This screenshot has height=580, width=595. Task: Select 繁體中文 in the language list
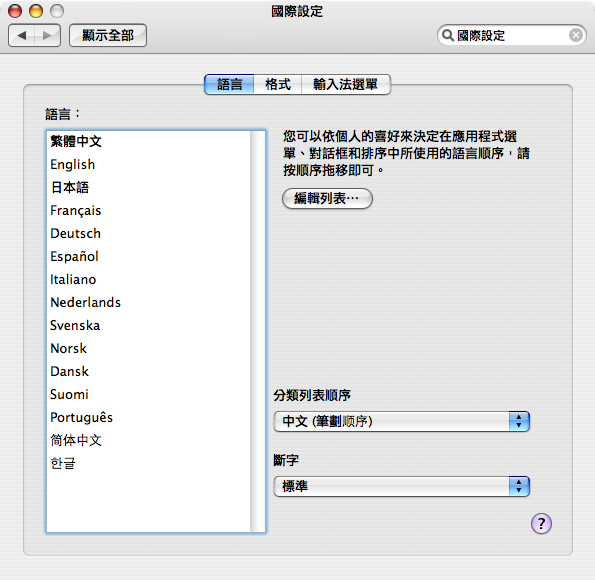(148, 142)
